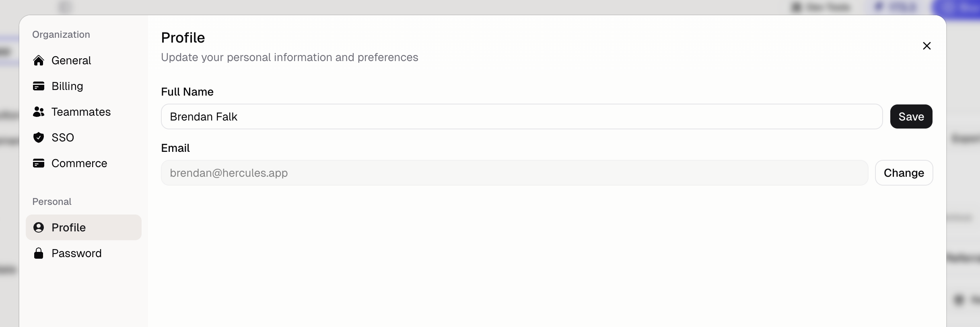Image resolution: width=980 pixels, height=327 pixels.
Task: Click the people icon beside Teammates
Action: [39, 112]
